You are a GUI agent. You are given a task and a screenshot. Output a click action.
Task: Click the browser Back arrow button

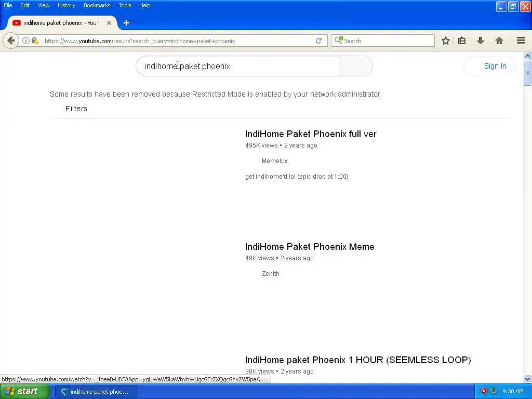coord(11,41)
